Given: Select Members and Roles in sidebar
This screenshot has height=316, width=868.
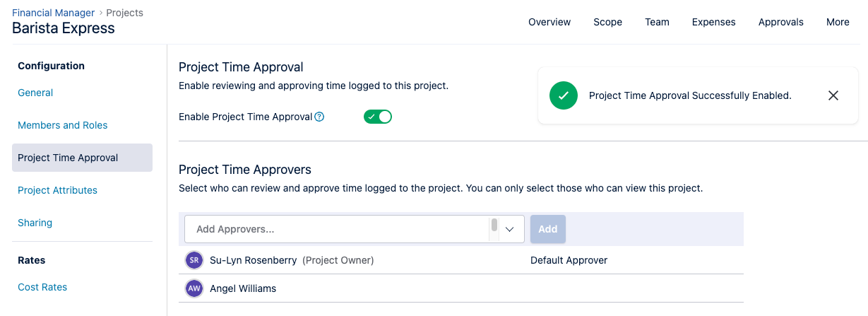Looking at the screenshot, I should click(x=63, y=125).
